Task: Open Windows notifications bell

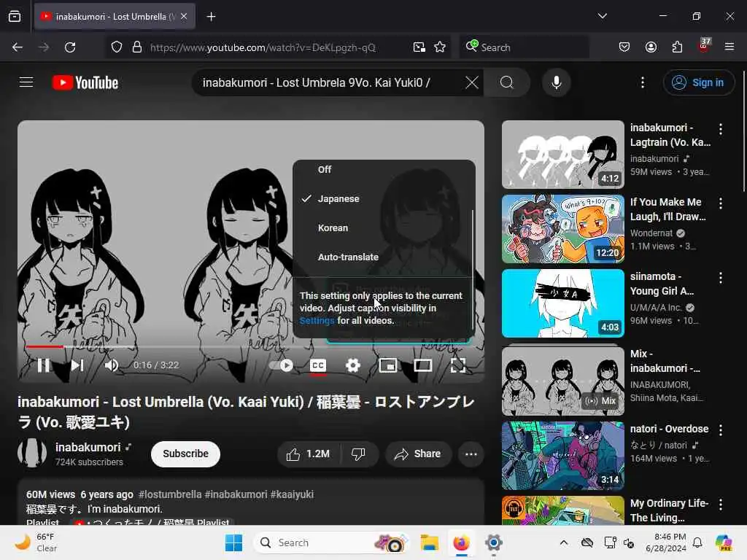Action: tap(697, 542)
